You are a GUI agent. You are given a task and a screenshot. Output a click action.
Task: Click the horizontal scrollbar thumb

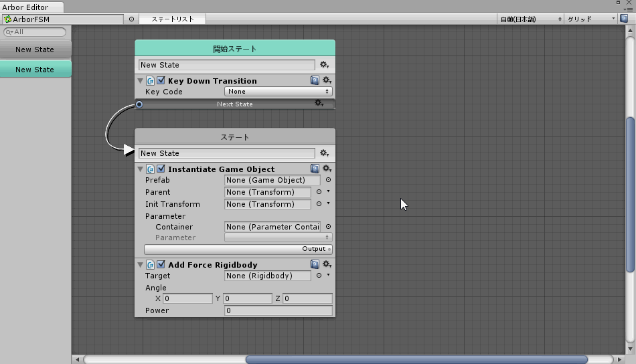415,359
